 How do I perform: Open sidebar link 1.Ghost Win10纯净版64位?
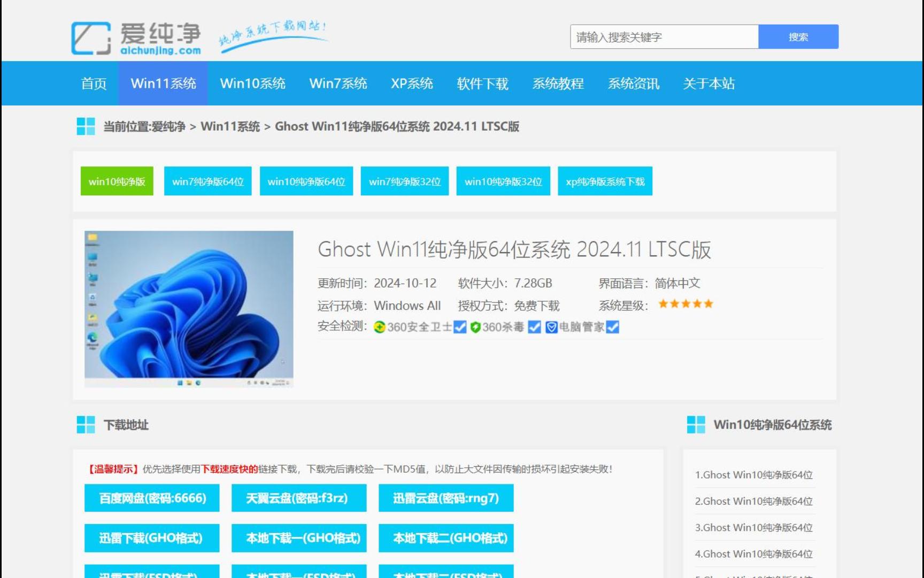pos(754,475)
